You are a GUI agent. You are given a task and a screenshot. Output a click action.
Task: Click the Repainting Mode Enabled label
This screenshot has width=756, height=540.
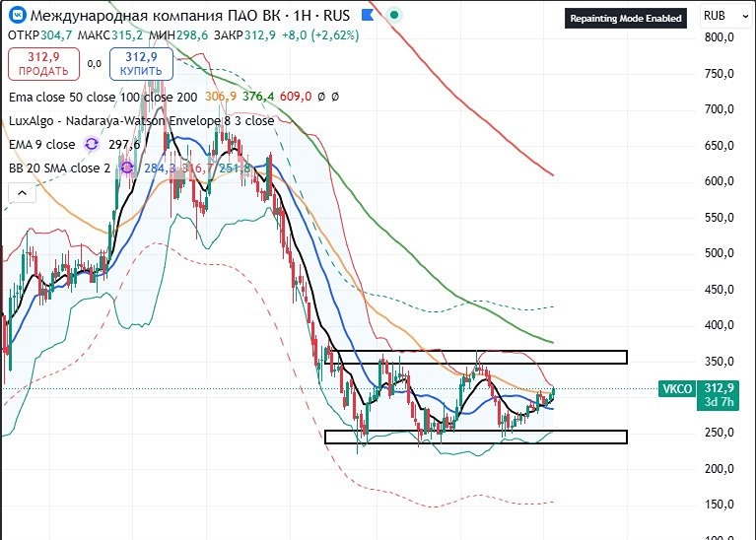626,19
